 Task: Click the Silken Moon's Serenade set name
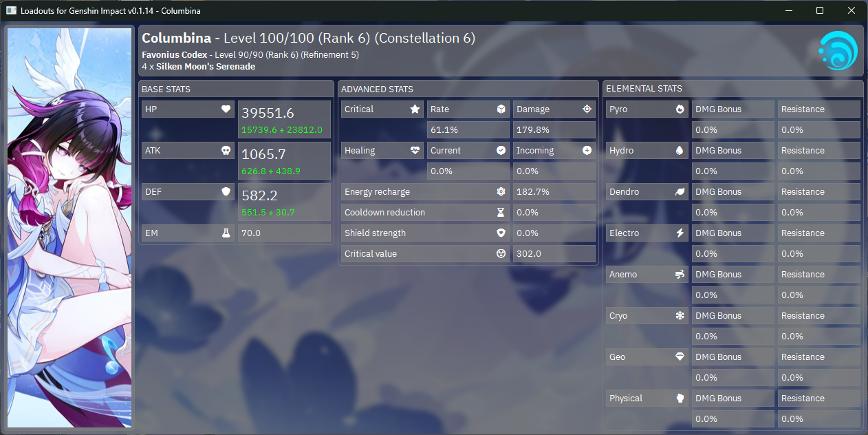(x=206, y=67)
